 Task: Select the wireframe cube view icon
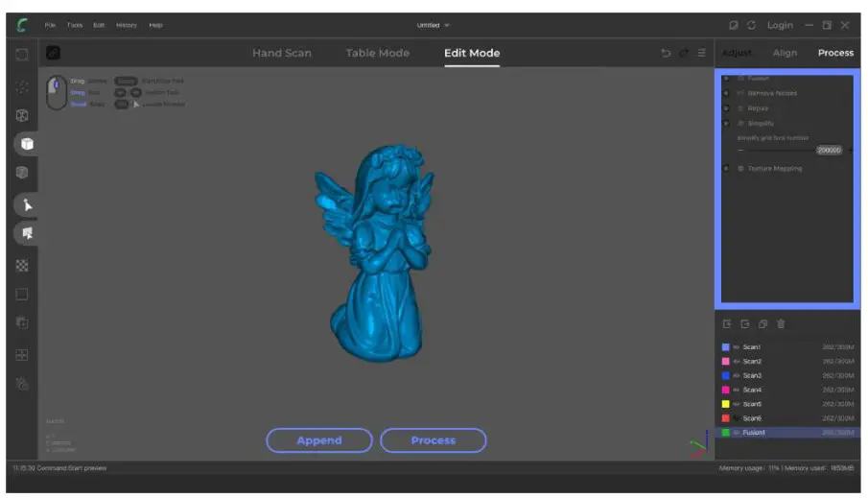[22, 115]
